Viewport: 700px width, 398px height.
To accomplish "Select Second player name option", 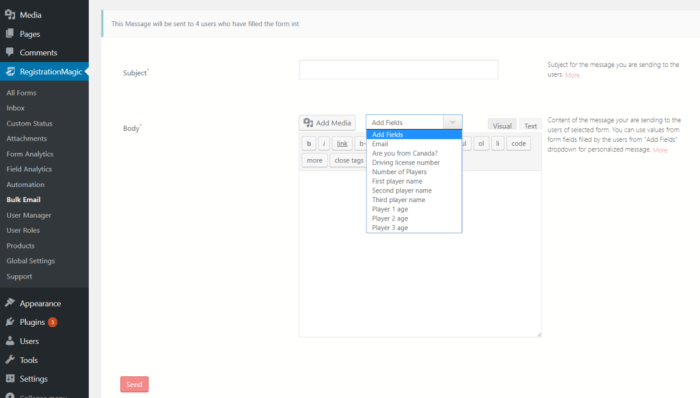I will point(414,191).
